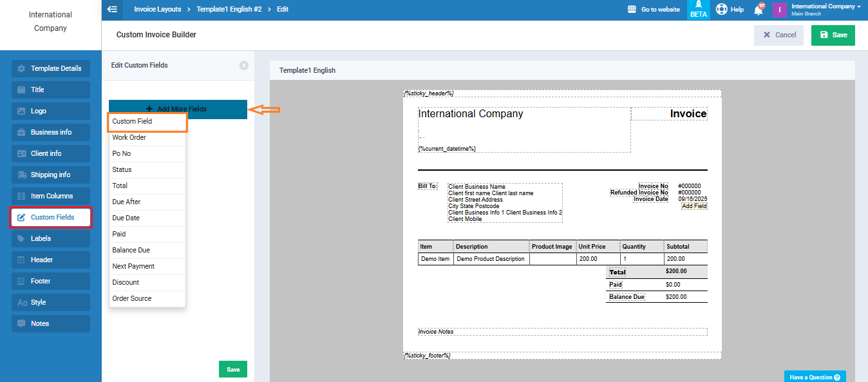868x382 pixels.
Task: Click the Add More Fields dropdown button
Action: (x=178, y=109)
